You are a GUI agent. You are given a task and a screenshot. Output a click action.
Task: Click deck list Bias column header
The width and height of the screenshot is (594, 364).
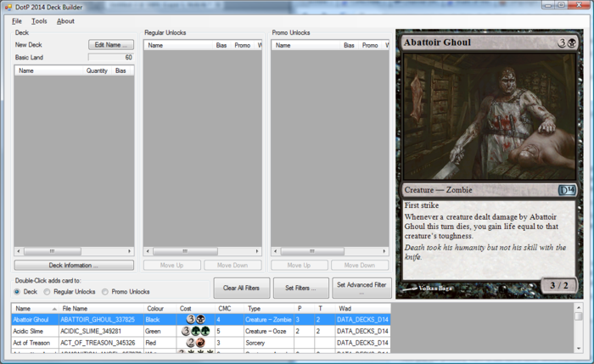pos(120,70)
